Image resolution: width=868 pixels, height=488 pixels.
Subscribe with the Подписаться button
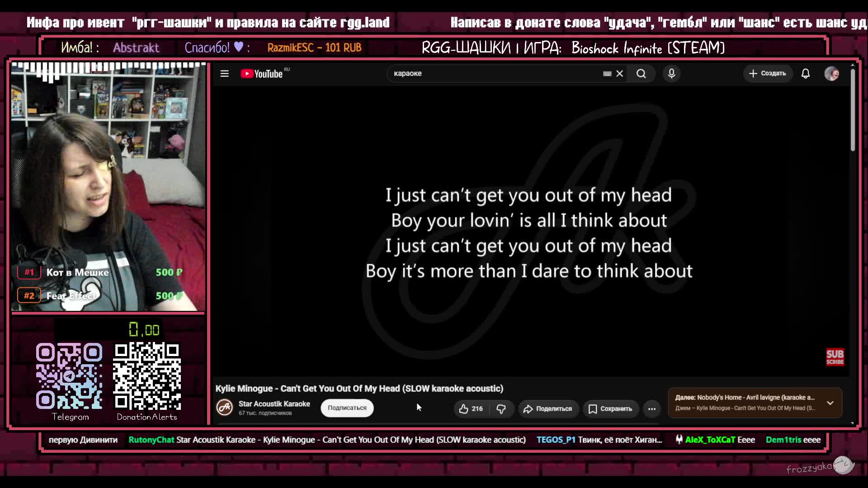[347, 408]
